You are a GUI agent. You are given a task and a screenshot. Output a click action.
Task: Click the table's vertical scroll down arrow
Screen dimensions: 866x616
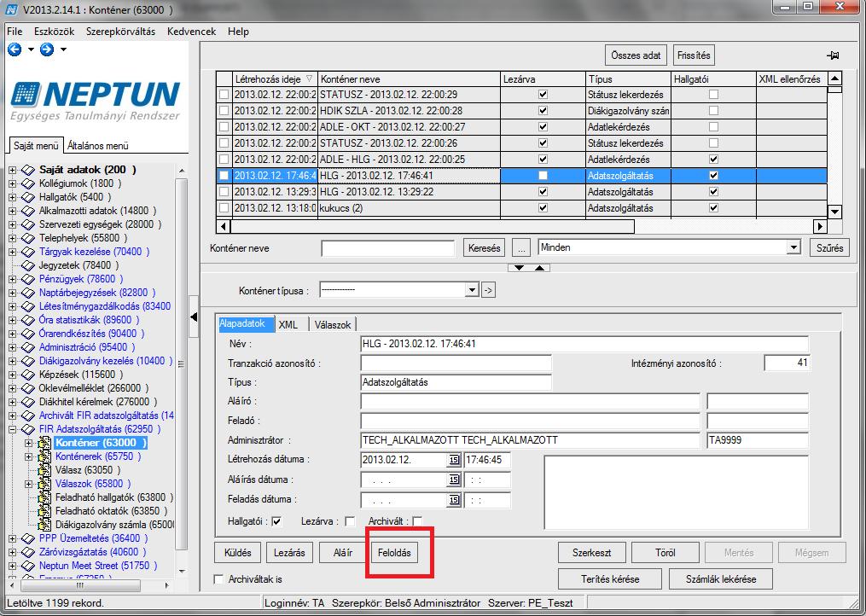834,212
